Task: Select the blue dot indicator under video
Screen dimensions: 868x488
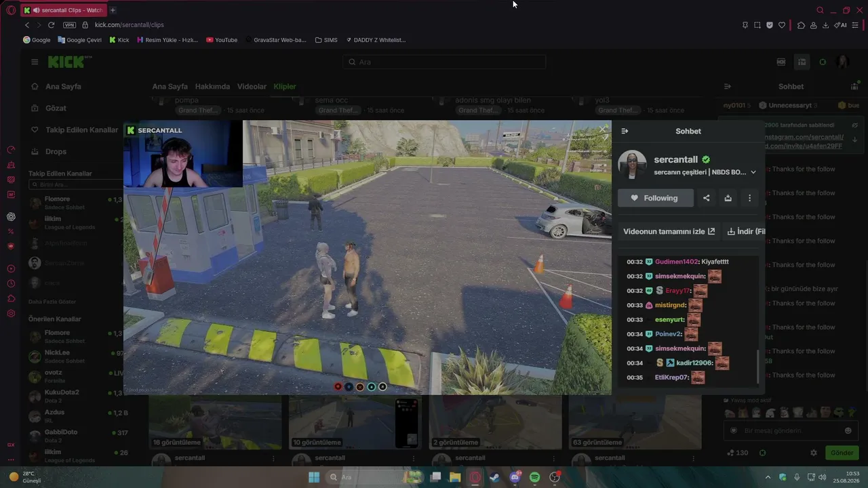Action: pyautogui.click(x=349, y=386)
